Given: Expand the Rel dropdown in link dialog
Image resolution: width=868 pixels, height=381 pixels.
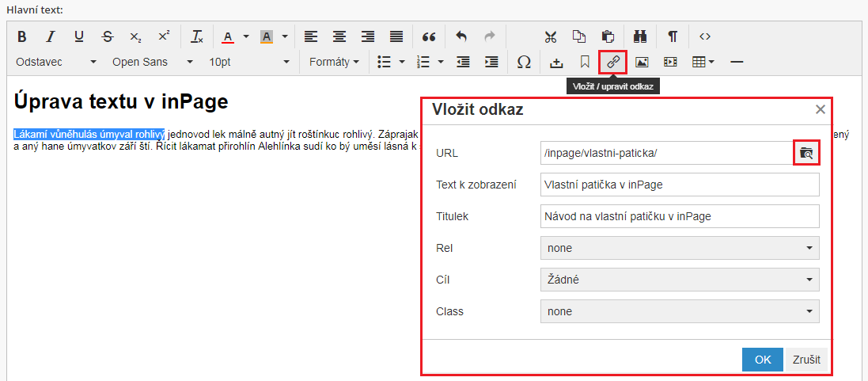Looking at the screenshot, I should point(680,248).
